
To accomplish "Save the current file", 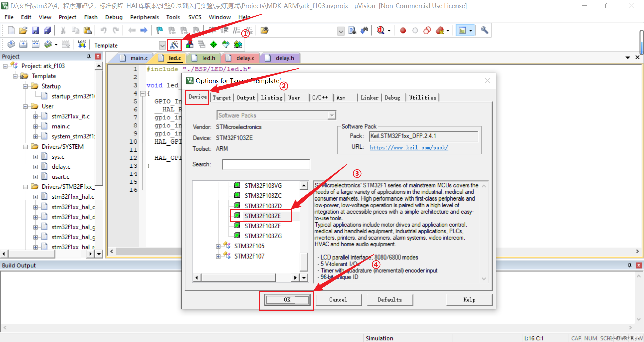I will click(35, 31).
